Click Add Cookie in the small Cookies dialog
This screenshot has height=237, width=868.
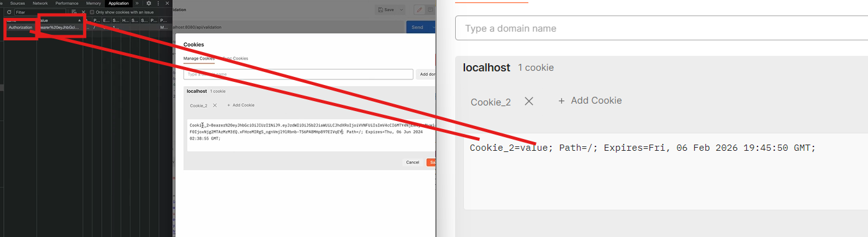coord(241,105)
